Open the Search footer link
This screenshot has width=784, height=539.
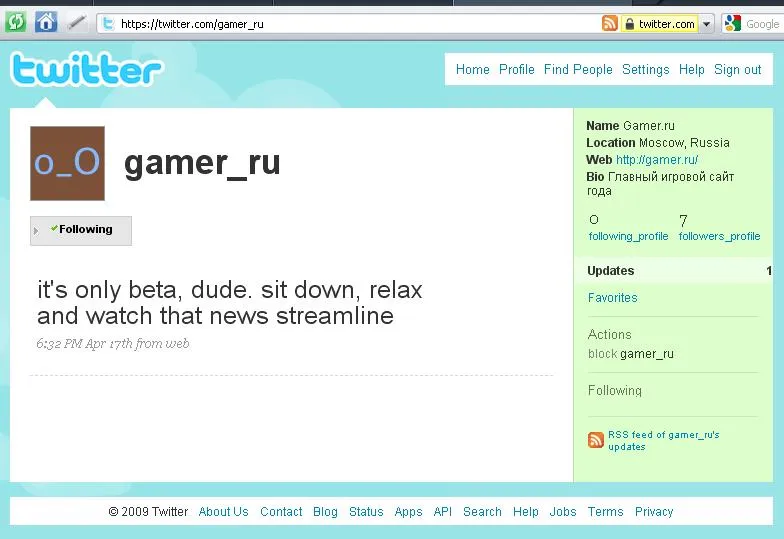(482, 512)
